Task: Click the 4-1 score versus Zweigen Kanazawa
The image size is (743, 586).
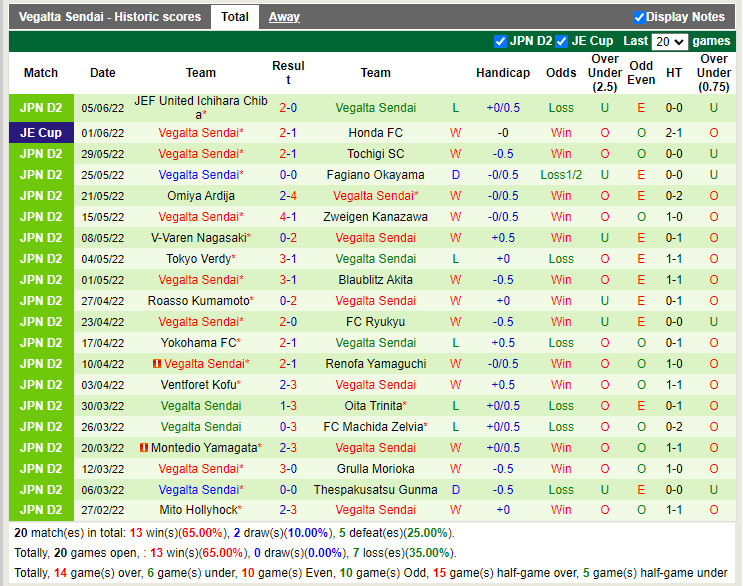Action: tap(288, 217)
